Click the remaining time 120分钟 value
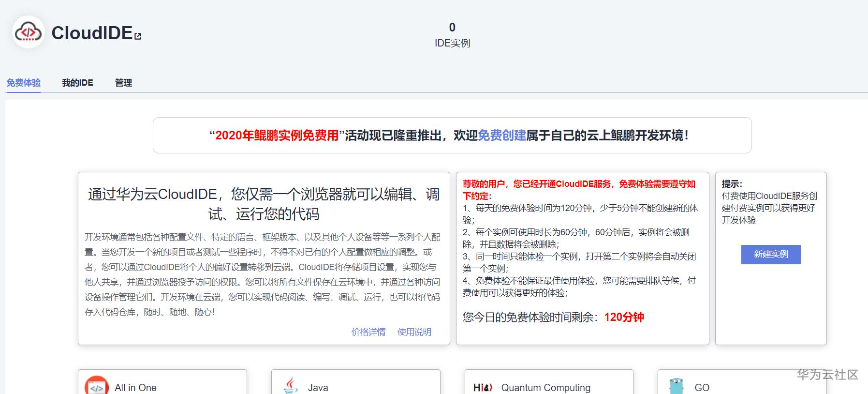This screenshot has height=394, width=868. (624, 317)
